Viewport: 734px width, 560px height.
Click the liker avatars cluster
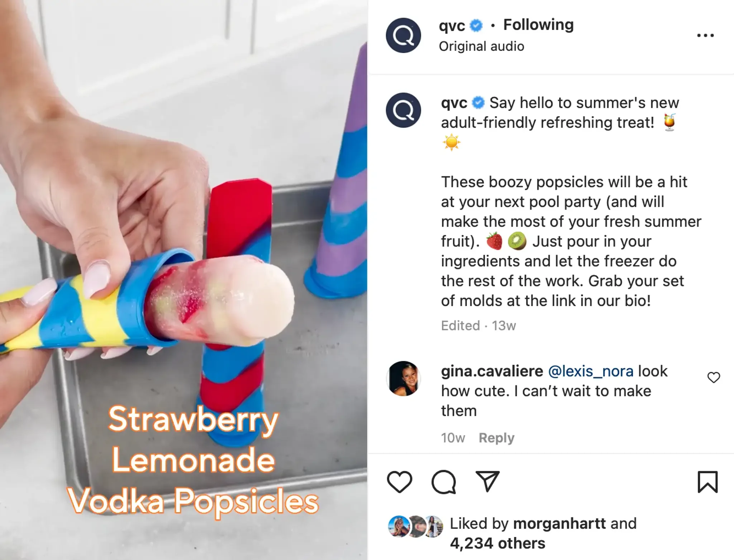[x=416, y=527]
